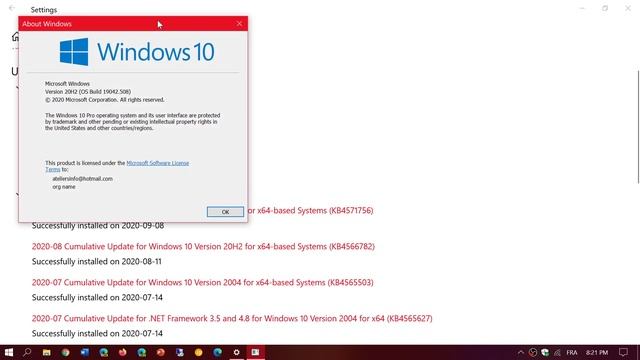Go back using the Settings back arrow
The width and height of the screenshot is (640, 360).
[12, 8]
